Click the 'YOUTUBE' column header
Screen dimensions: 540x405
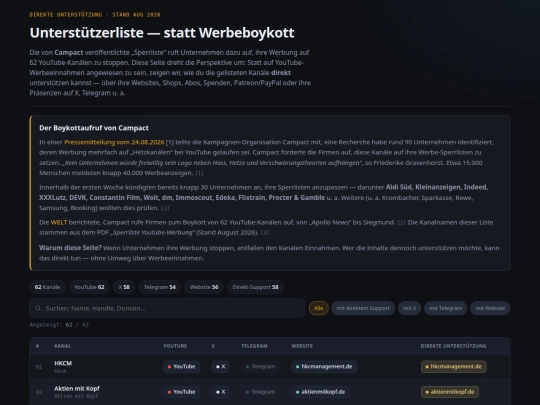pyautogui.click(x=175, y=346)
